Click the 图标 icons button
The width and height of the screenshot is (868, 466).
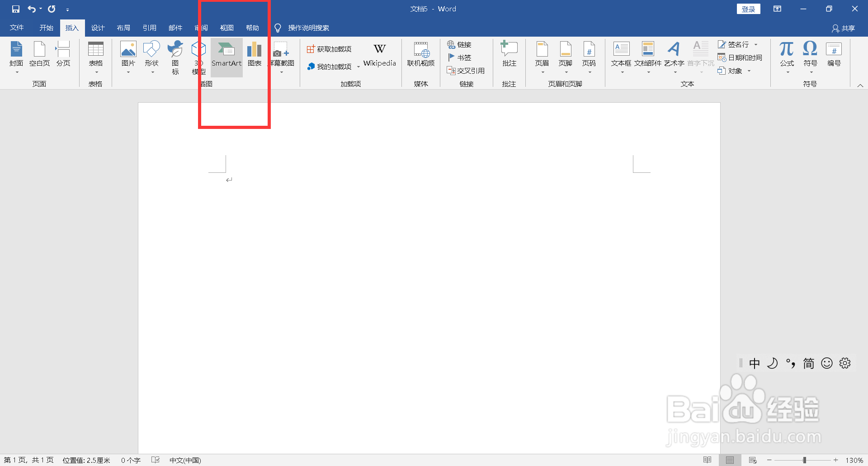[175, 57]
